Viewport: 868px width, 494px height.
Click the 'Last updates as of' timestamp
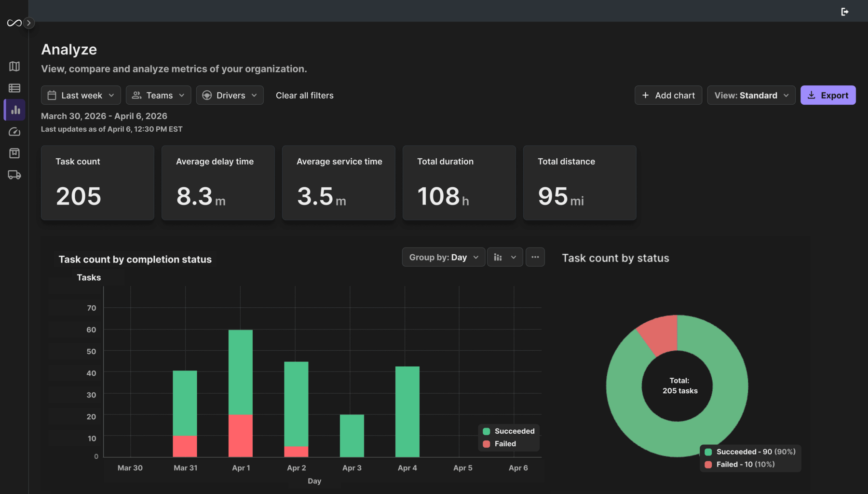pos(112,129)
